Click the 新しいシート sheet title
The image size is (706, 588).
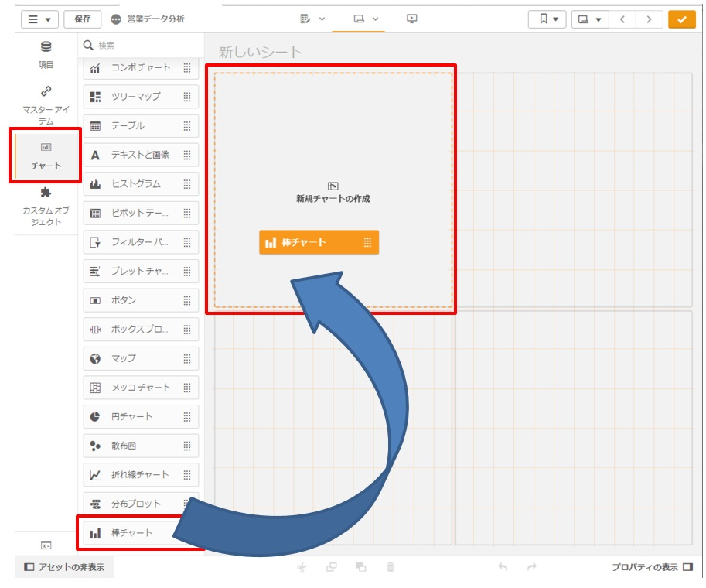(x=261, y=53)
